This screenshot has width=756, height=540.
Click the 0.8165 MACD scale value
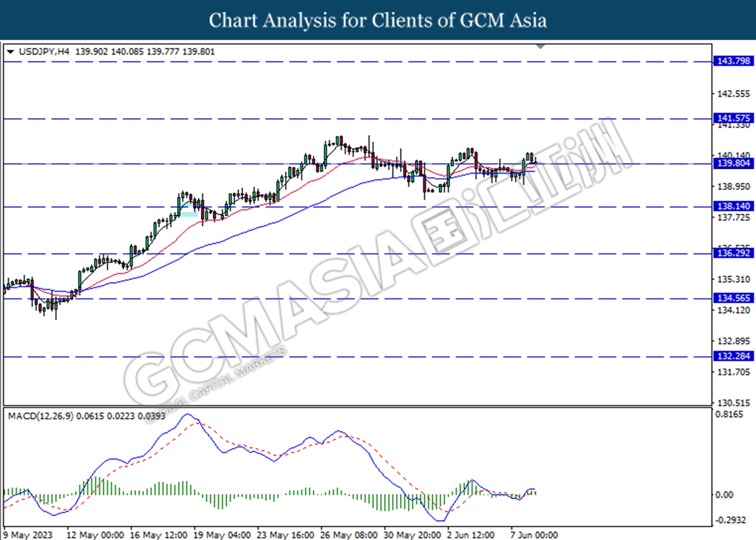coord(729,415)
